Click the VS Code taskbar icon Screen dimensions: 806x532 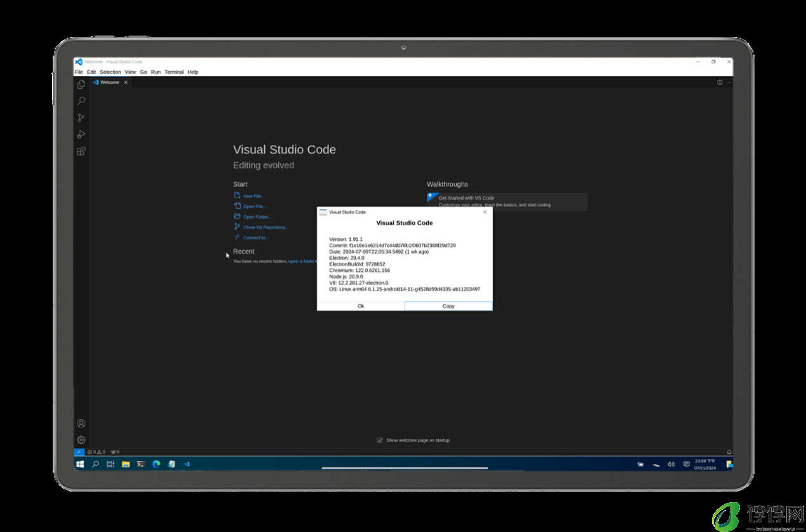click(187, 464)
